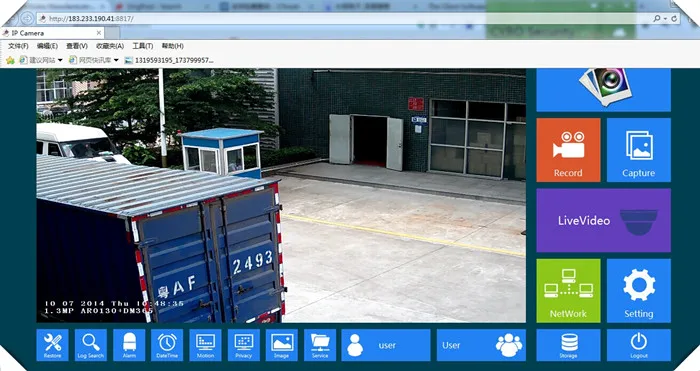Open the 文件(F) menu
The height and width of the screenshot is (371, 700).
click(x=18, y=46)
